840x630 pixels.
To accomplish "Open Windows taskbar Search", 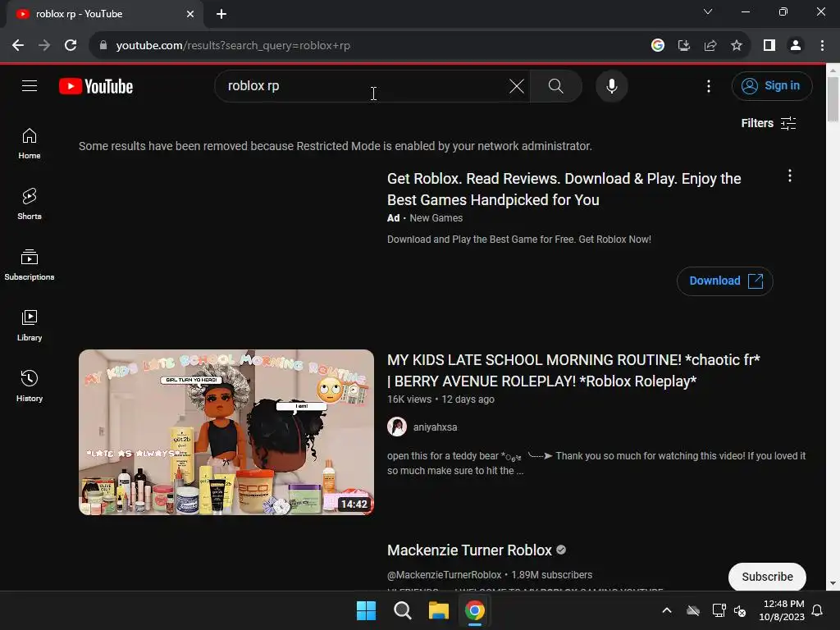I will click(x=402, y=610).
